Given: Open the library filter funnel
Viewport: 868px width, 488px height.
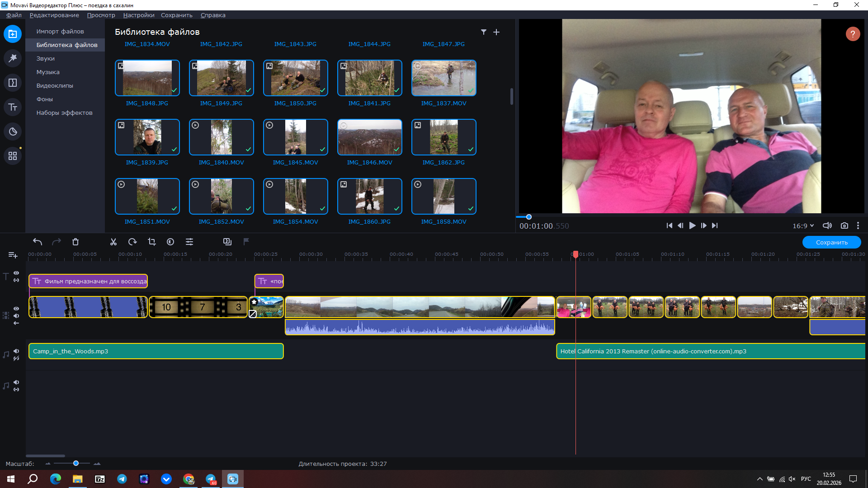Looking at the screenshot, I should point(484,32).
